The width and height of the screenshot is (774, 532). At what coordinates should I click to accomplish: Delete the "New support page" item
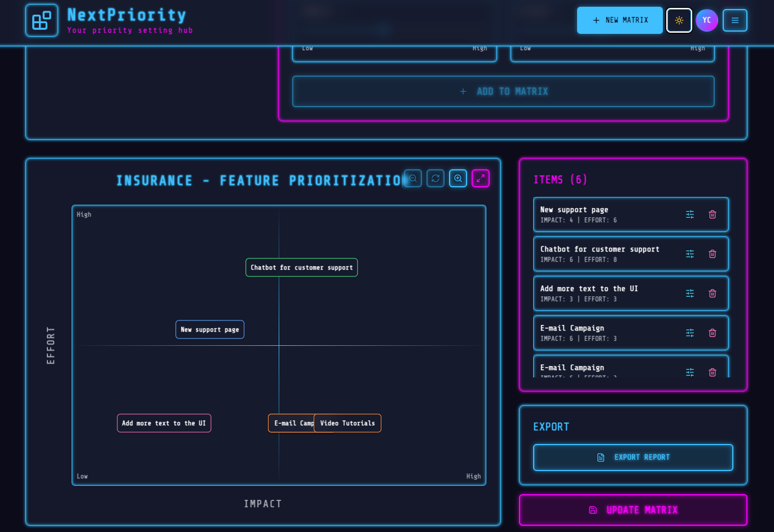pos(712,214)
